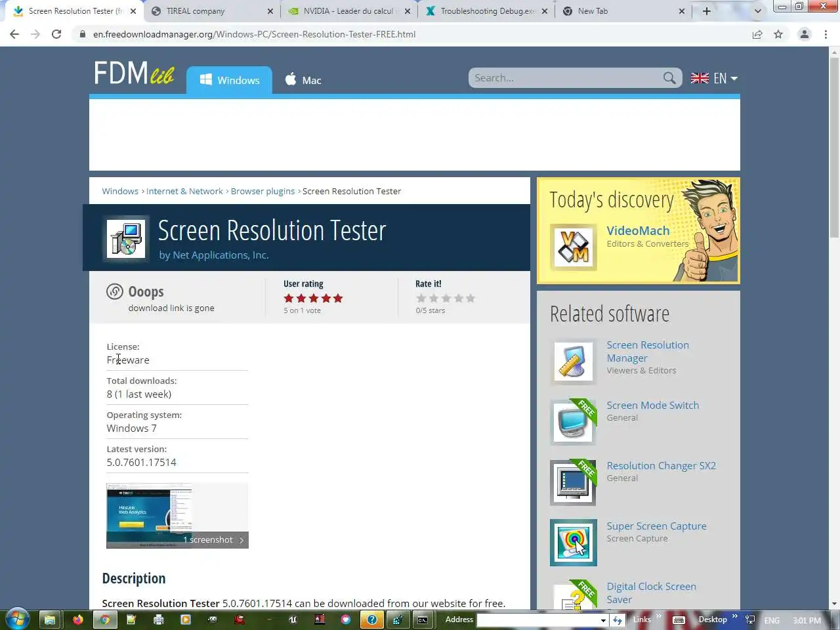The height and width of the screenshot is (630, 840).
Task: Open Net Applications, Inc. developer link
Action: (x=220, y=255)
